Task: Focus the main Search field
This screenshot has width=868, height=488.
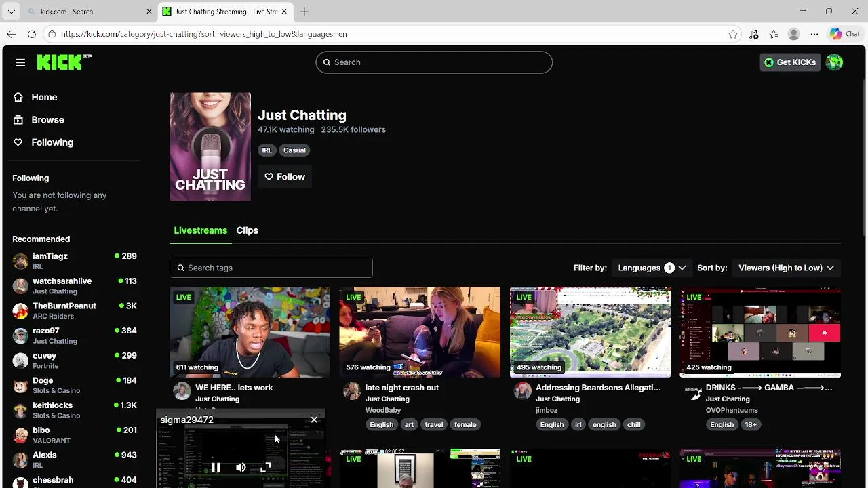Action: pyautogui.click(x=434, y=62)
